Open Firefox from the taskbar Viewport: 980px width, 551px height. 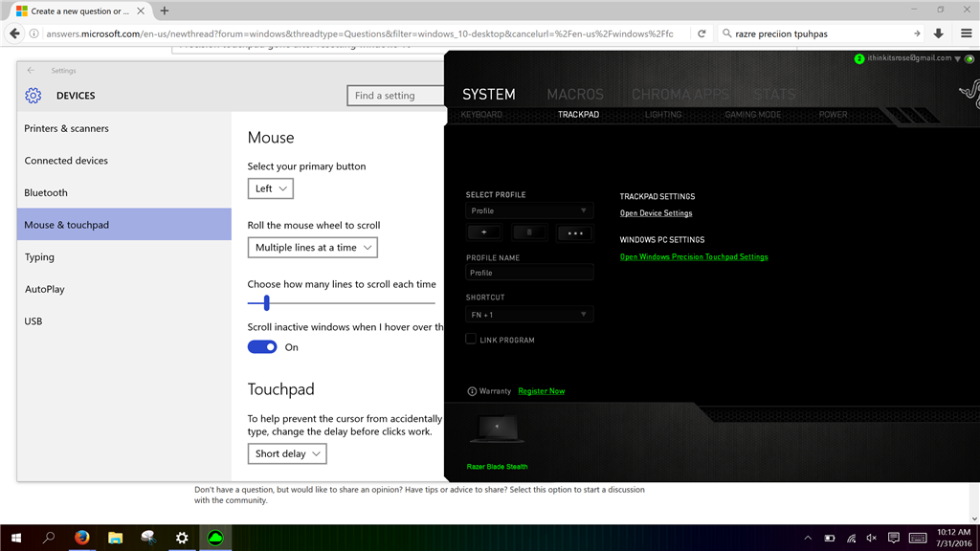(82, 538)
